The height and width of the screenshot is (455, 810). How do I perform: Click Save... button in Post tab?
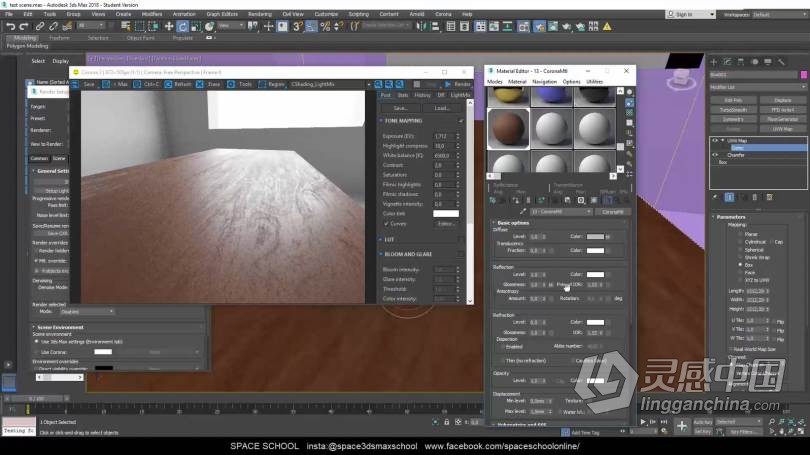[x=400, y=108]
